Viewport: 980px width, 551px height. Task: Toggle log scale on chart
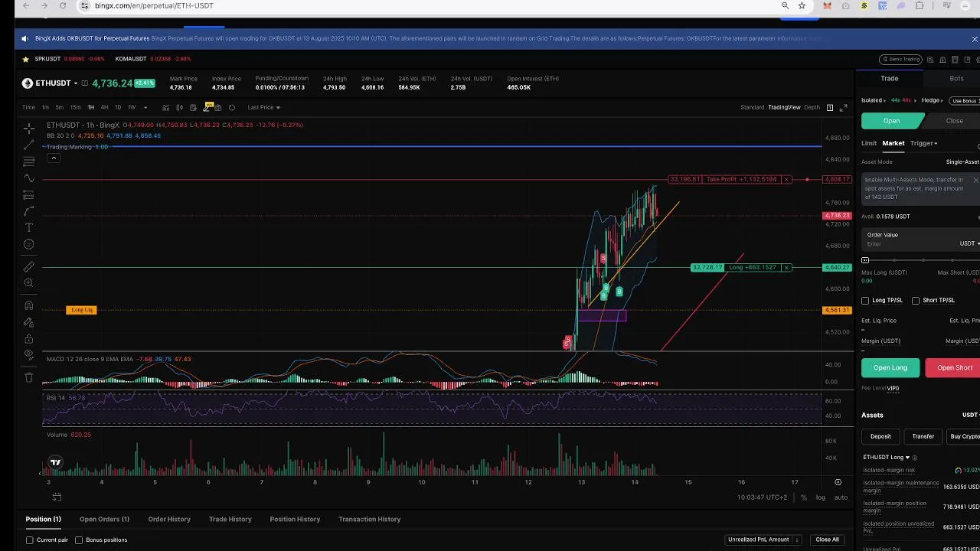click(821, 497)
